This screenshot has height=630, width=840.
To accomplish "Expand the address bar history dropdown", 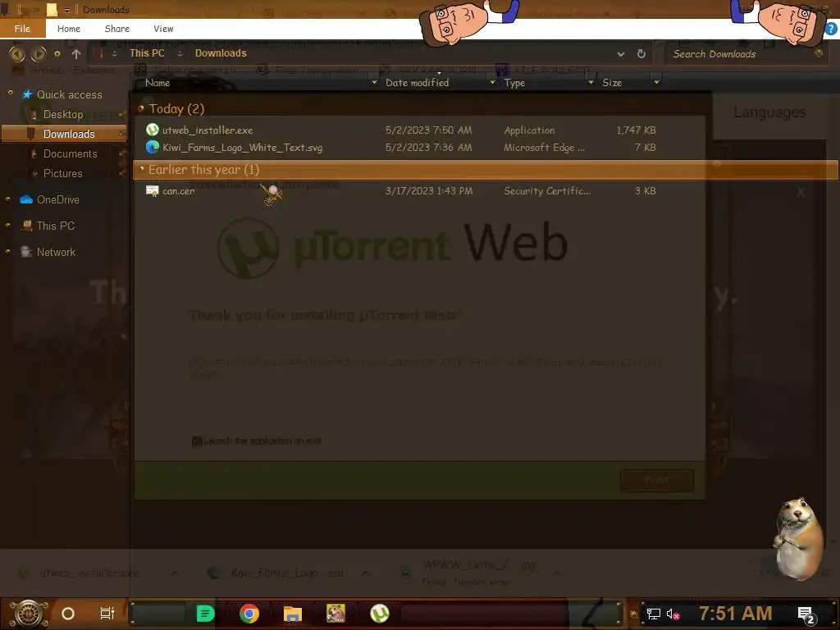I will (x=620, y=53).
